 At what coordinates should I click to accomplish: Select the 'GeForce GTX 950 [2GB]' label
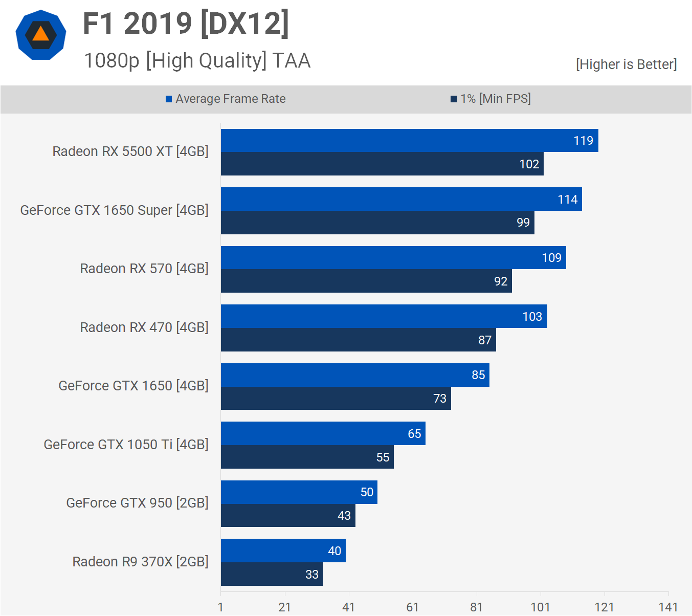(137, 503)
